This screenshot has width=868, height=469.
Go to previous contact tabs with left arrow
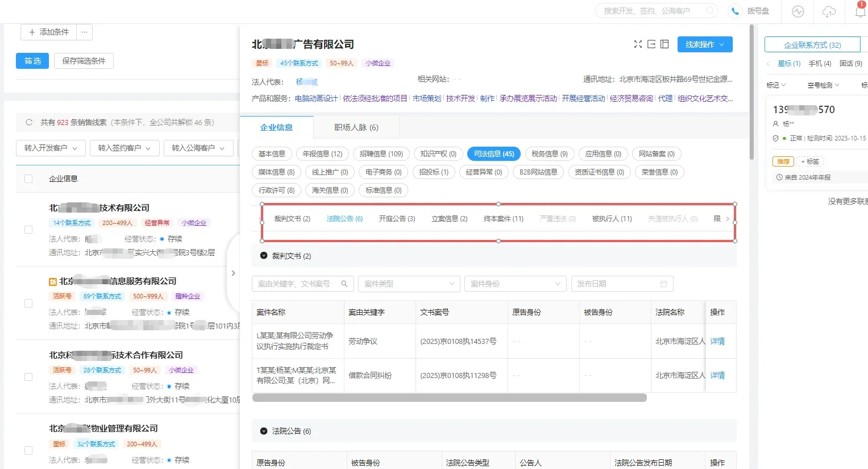point(769,64)
